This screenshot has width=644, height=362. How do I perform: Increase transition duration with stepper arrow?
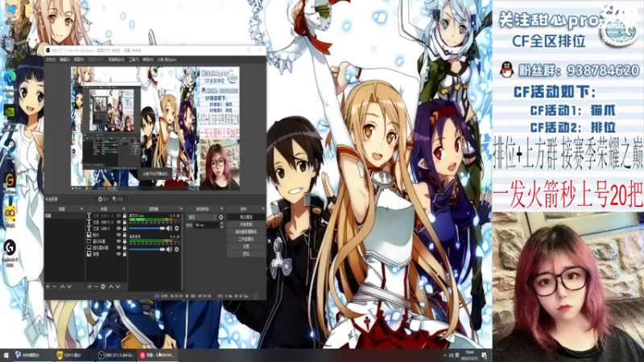221,224
